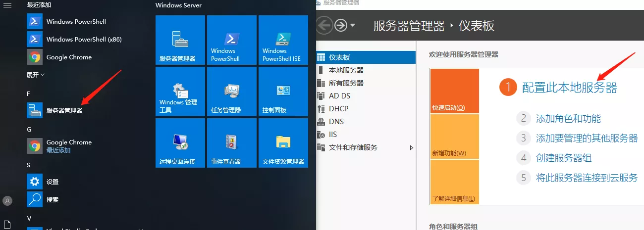Open the 文件资源管理器 tile
The image size is (644, 230).
click(283, 143)
